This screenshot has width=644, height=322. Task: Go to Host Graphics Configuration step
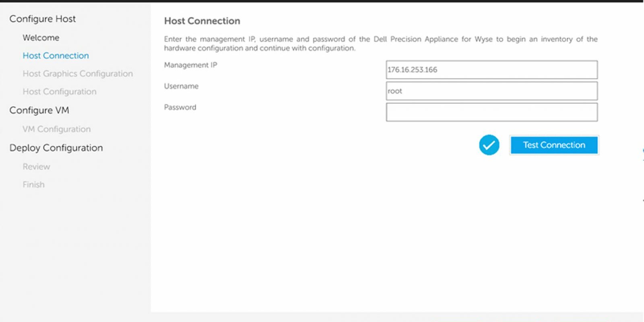point(78,74)
